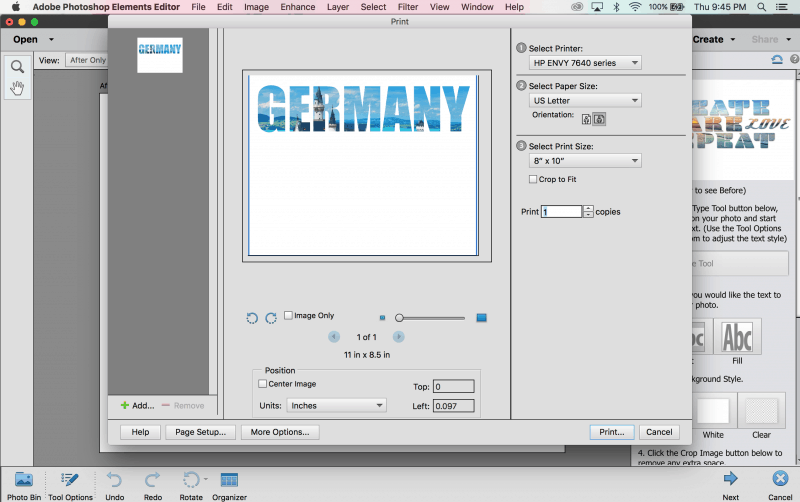The height and width of the screenshot is (502, 800).
Task: Open the Select menu
Action: click(373, 7)
